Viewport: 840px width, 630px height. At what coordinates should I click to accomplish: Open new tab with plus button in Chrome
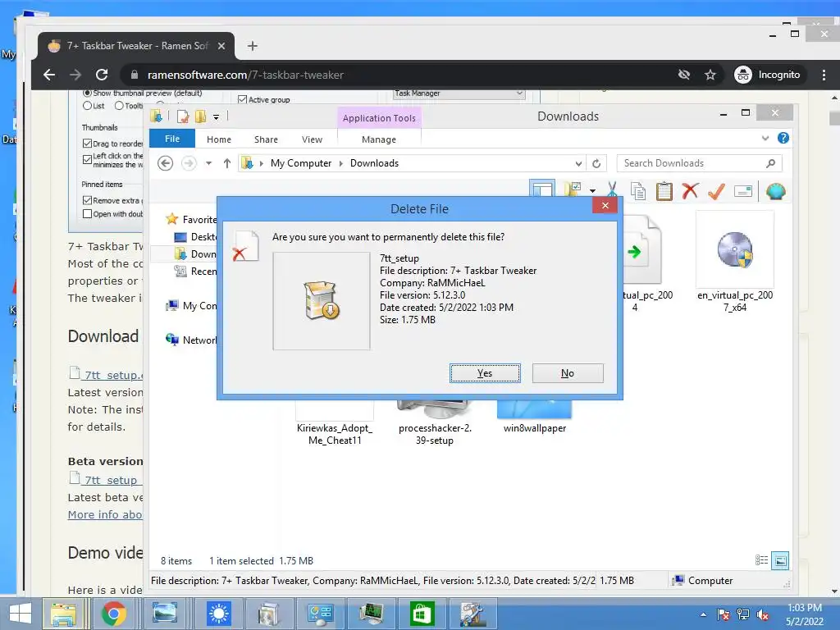253,46
